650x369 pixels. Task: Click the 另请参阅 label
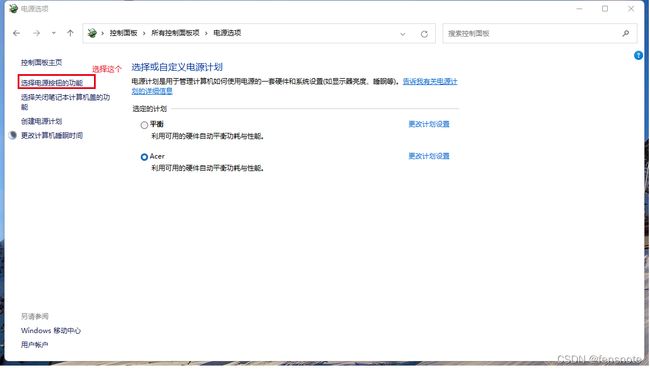point(35,317)
